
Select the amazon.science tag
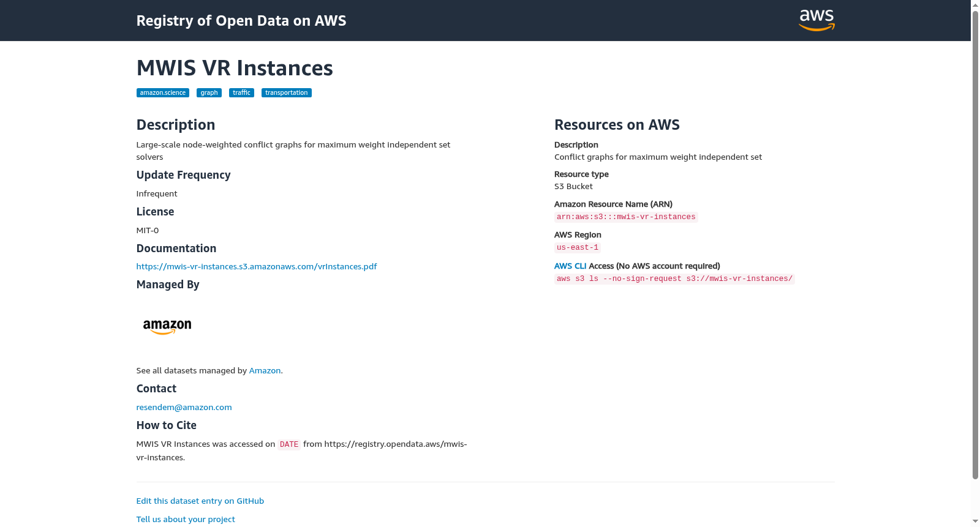[163, 93]
